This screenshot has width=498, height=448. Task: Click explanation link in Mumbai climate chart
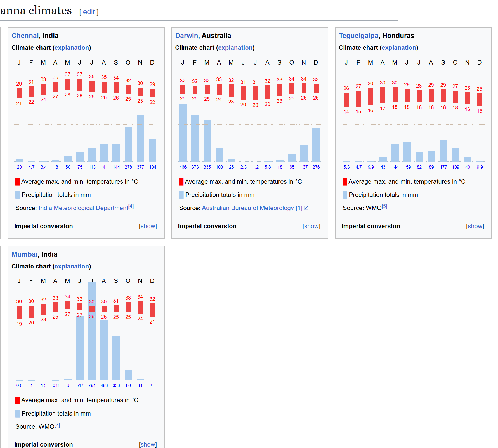click(x=72, y=267)
